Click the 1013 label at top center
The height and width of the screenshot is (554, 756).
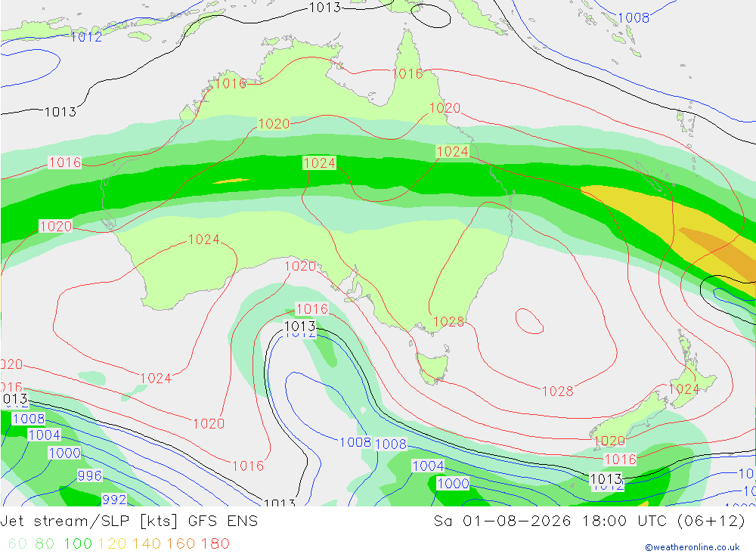[324, 8]
